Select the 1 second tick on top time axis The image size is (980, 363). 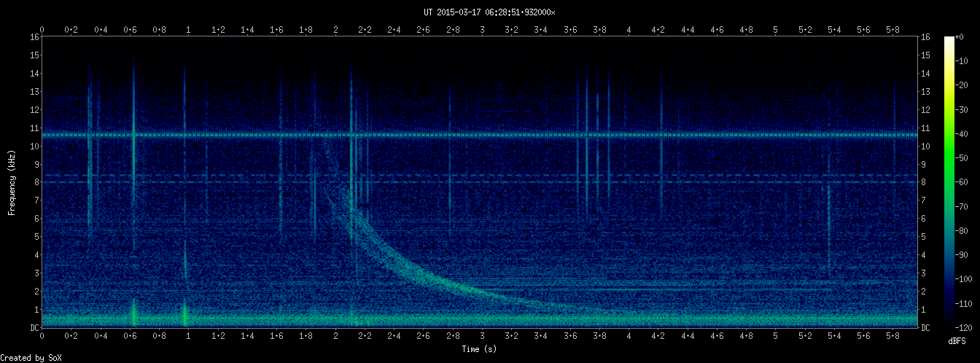click(189, 30)
